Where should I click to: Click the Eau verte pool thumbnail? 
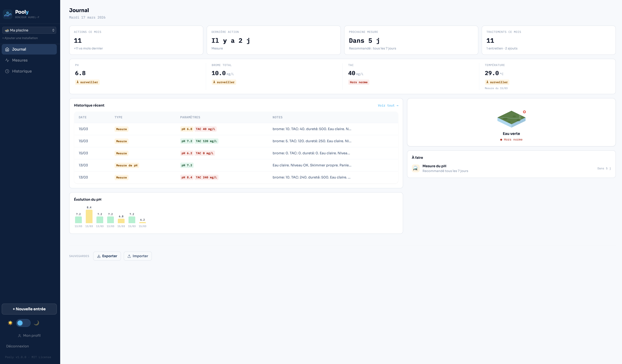click(x=511, y=119)
